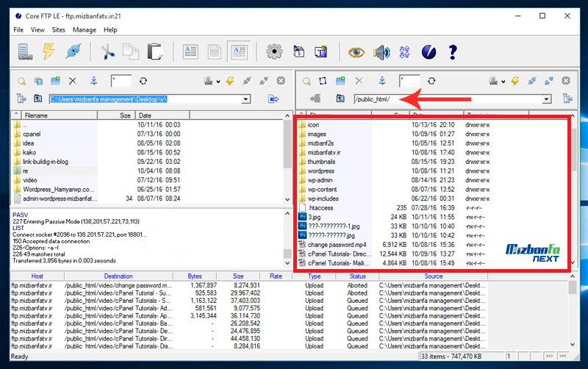This screenshot has height=369, width=588.
Task: Click the reconnect plug icon in main toolbar
Action: [73, 51]
